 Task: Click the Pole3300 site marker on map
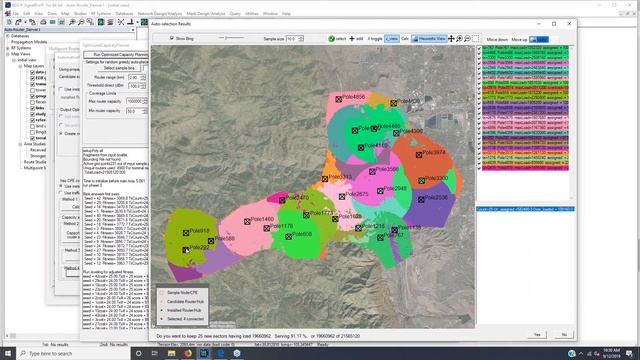tap(421, 180)
